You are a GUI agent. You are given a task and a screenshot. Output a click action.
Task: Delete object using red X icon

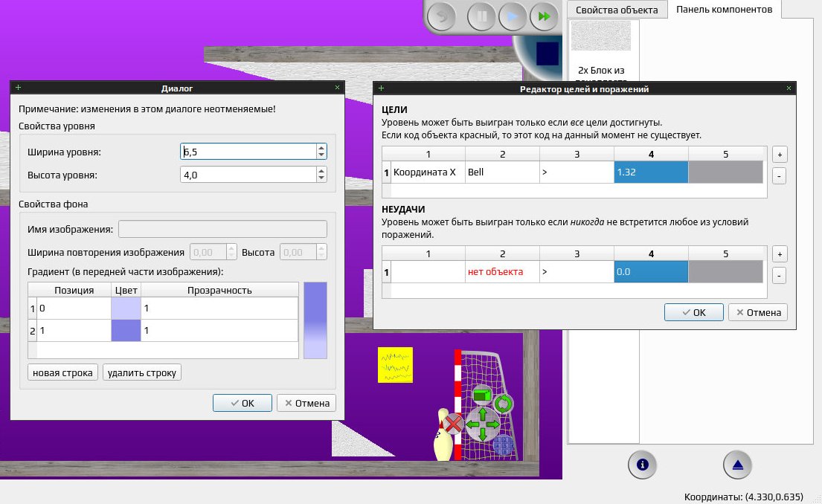click(x=453, y=423)
